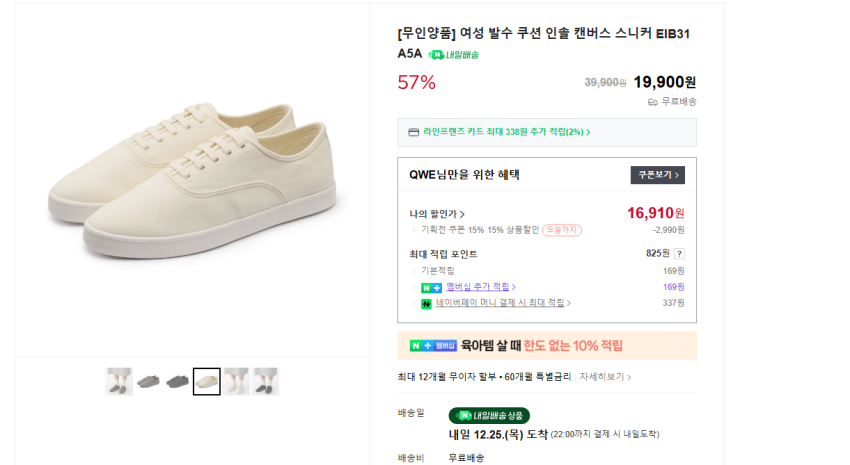Click the N+ 멤버십 badge in the 10% banner

pyautogui.click(x=434, y=346)
